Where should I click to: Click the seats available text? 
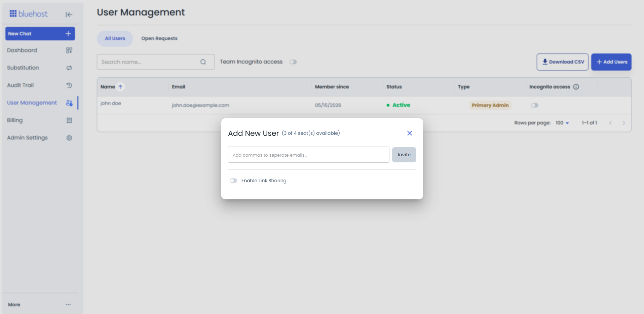click(x=311, y=133)
